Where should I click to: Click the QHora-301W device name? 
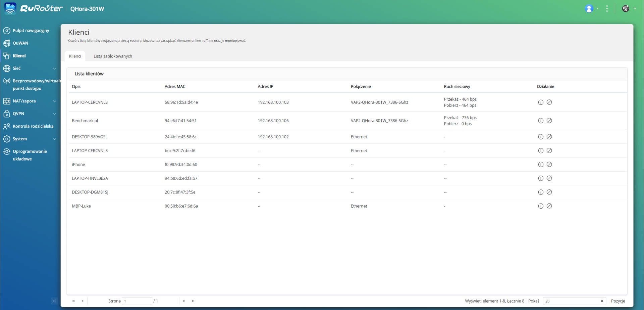(87, 9)
